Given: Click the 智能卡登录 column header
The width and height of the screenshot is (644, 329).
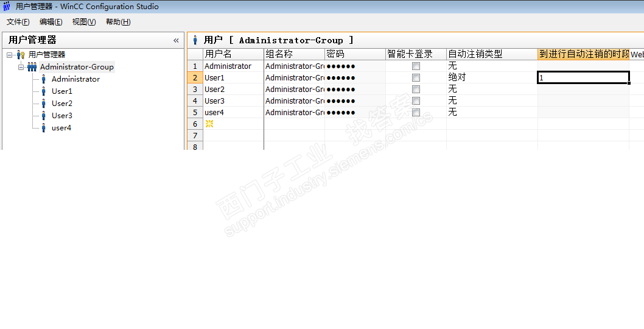Looking at the screenshot, I should click(x=416, y=54).
